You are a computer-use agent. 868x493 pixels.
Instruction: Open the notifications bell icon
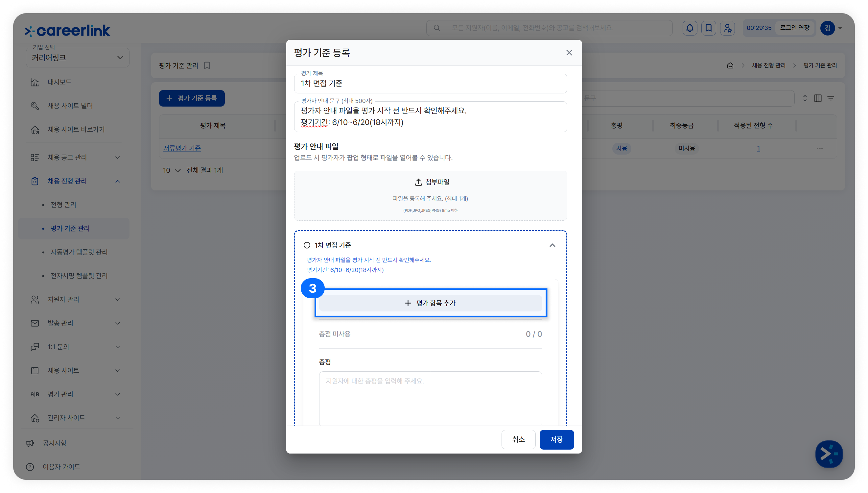coord(690,28)
